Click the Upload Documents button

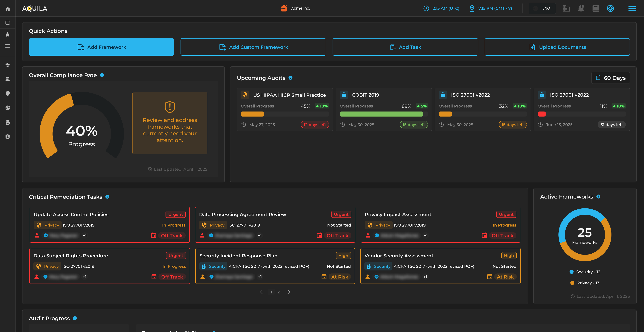point(557,47)
